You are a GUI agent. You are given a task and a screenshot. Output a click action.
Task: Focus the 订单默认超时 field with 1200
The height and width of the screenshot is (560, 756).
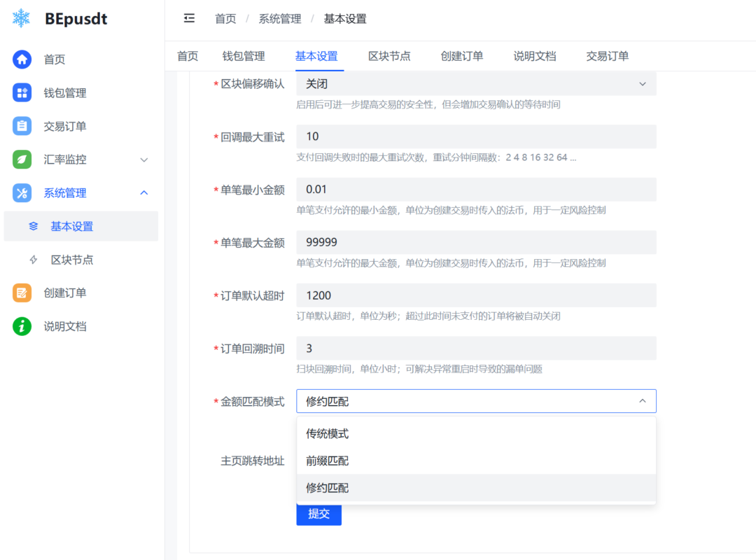point(476,295)
